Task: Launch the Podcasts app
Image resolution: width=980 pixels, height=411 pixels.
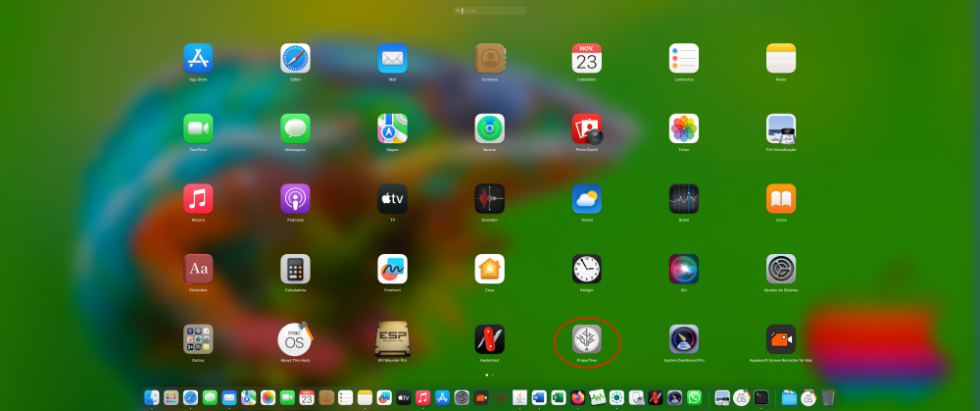Action: [295, 199]
